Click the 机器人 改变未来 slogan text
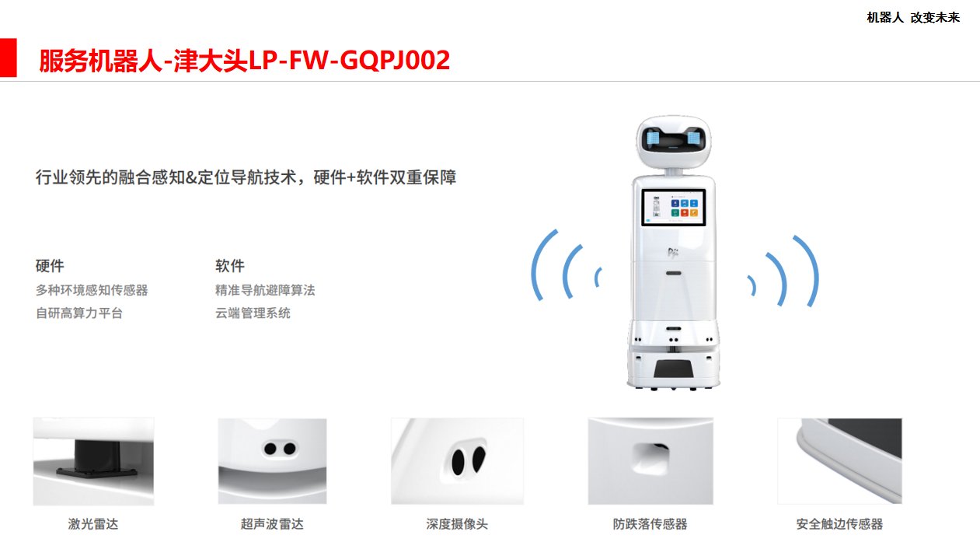The width and height of the screenshot is (980, 549). (x=913, y=18)
